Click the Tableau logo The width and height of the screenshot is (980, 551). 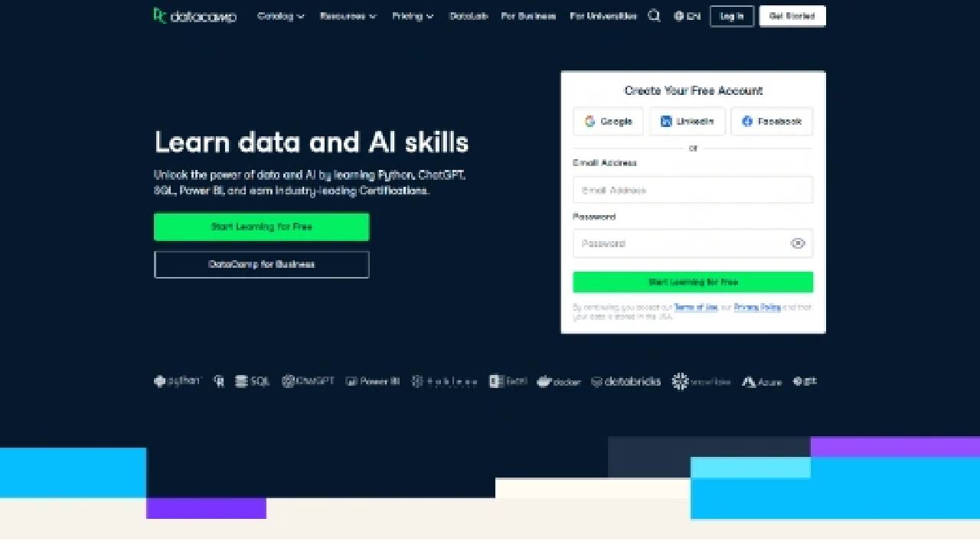[x=444, y=381]
